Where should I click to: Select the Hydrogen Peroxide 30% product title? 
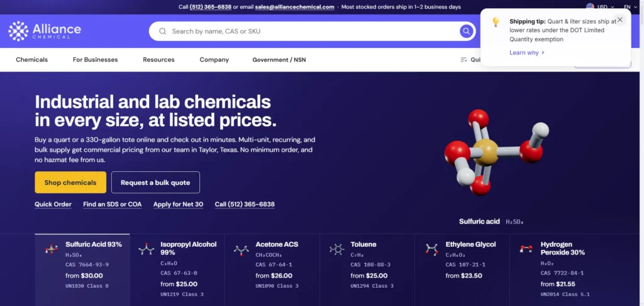[563, 249]
